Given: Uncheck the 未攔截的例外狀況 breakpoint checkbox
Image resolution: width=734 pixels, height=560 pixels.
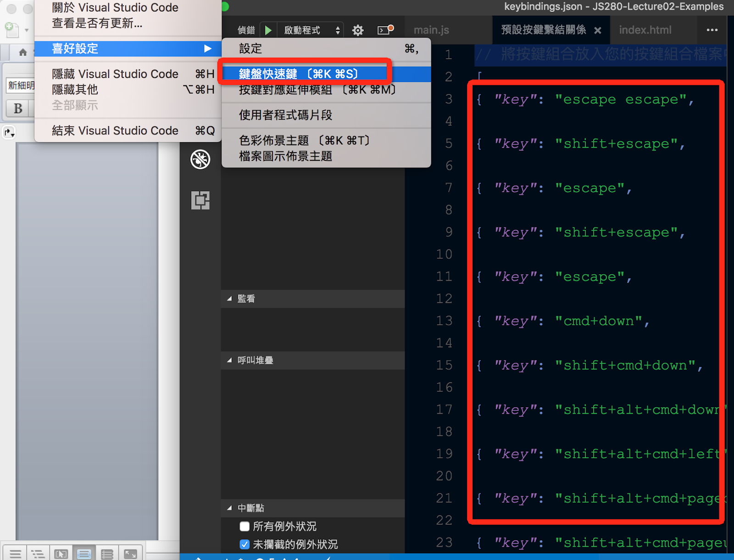Looking at the screenshot, I should (245, 544).
